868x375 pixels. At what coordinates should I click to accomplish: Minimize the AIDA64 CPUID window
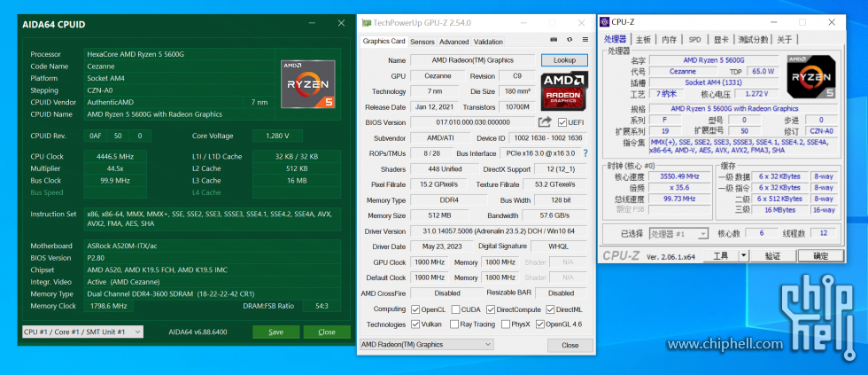click(x=310, y=23)
